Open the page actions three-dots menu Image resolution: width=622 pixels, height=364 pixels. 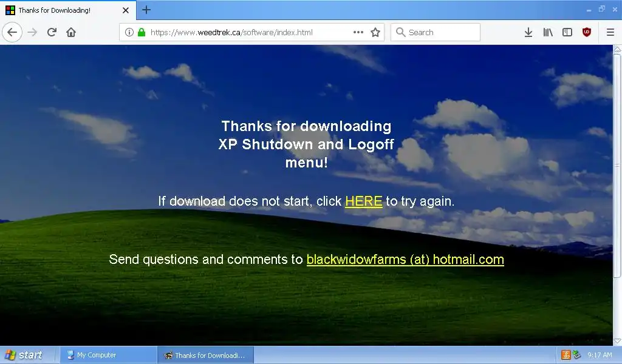[358, 33]
